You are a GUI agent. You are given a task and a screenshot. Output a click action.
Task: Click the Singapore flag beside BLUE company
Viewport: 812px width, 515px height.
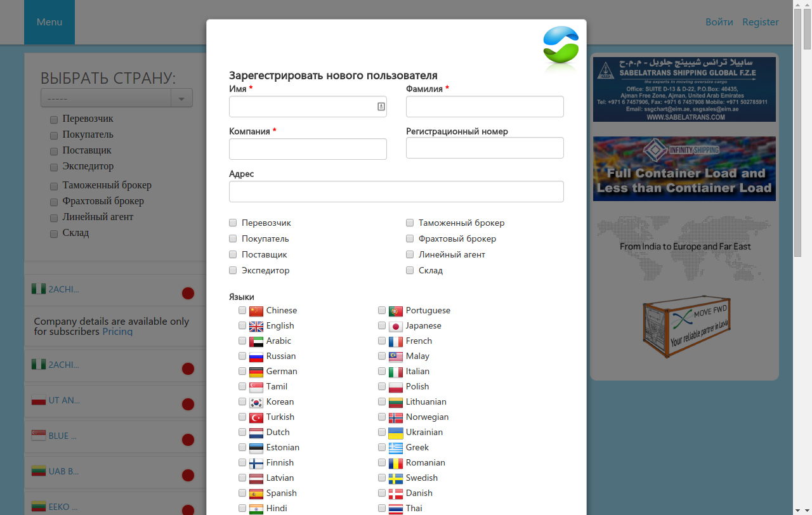[x=38, y=436]
